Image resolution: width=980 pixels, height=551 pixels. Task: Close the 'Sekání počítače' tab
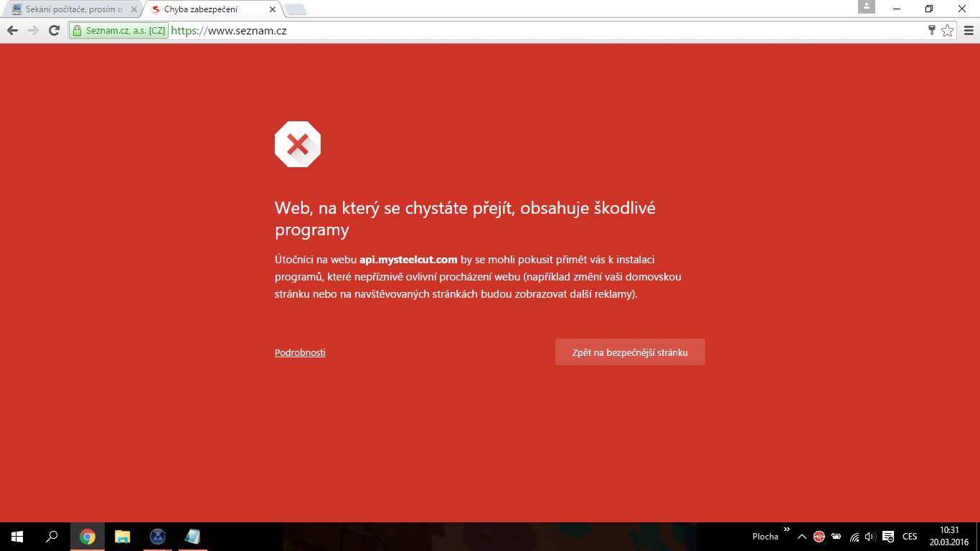133,9
